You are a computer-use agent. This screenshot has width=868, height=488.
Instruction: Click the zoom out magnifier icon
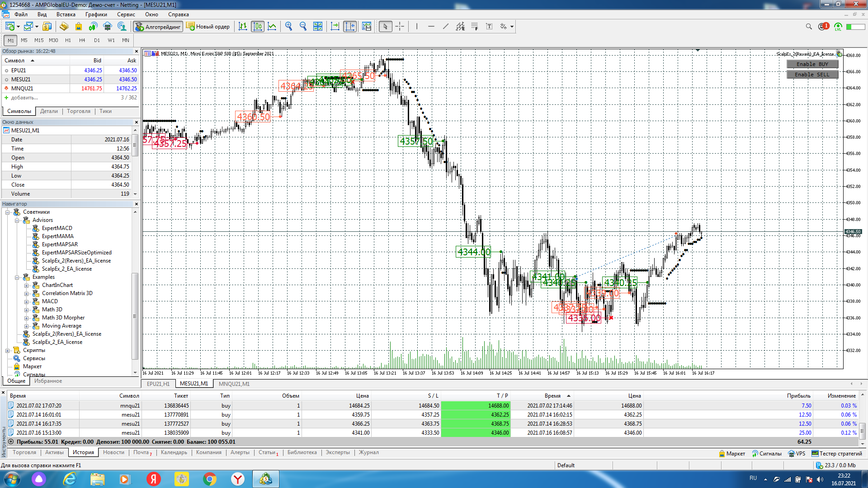[x=303, y=27]
